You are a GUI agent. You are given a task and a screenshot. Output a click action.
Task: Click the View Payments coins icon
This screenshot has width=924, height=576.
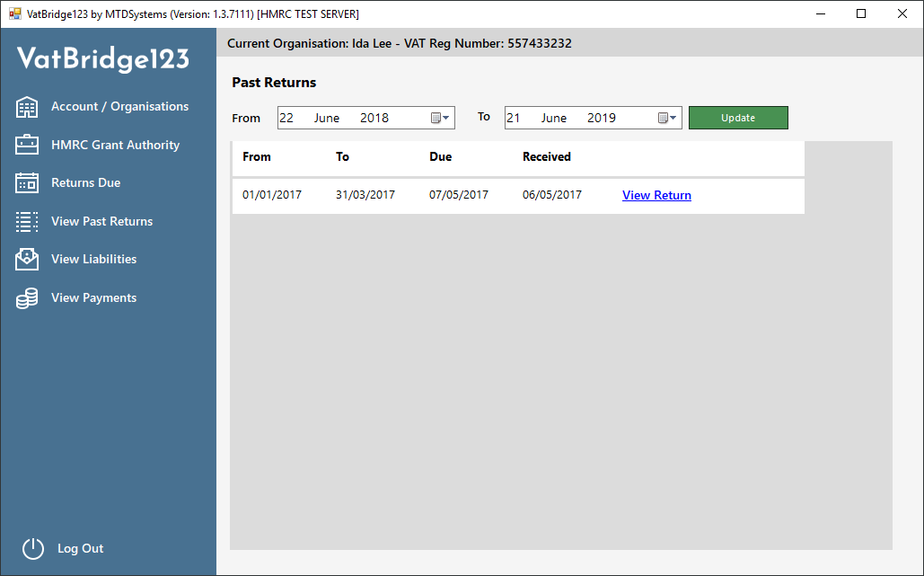coord(27,298)
